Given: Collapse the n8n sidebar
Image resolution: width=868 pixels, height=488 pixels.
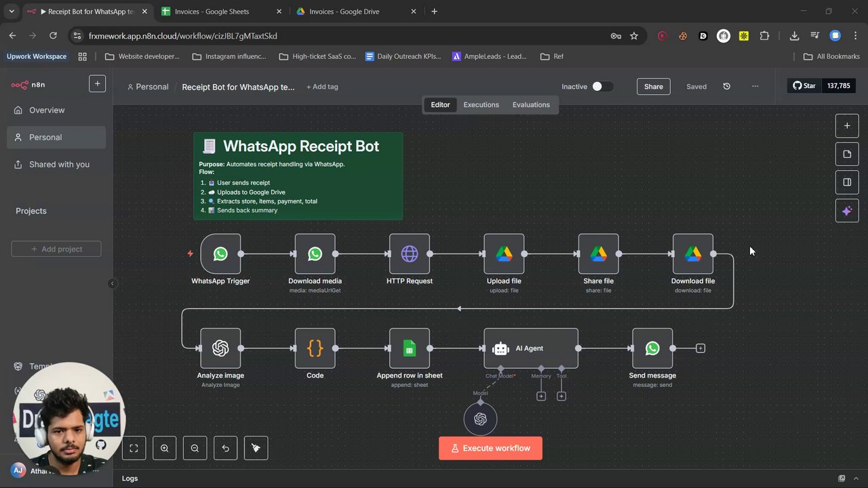Looking at the screenshot, I should [x=113, y=283].
